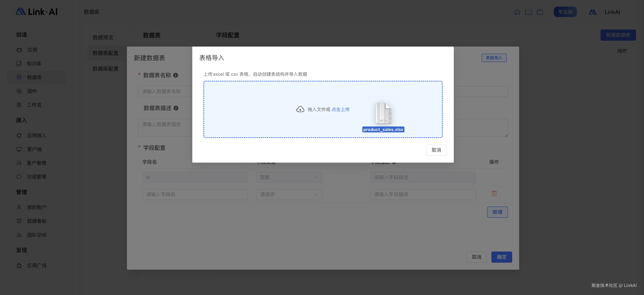Open the 插件 section
The image size is (644, 295).
(32, 91)
